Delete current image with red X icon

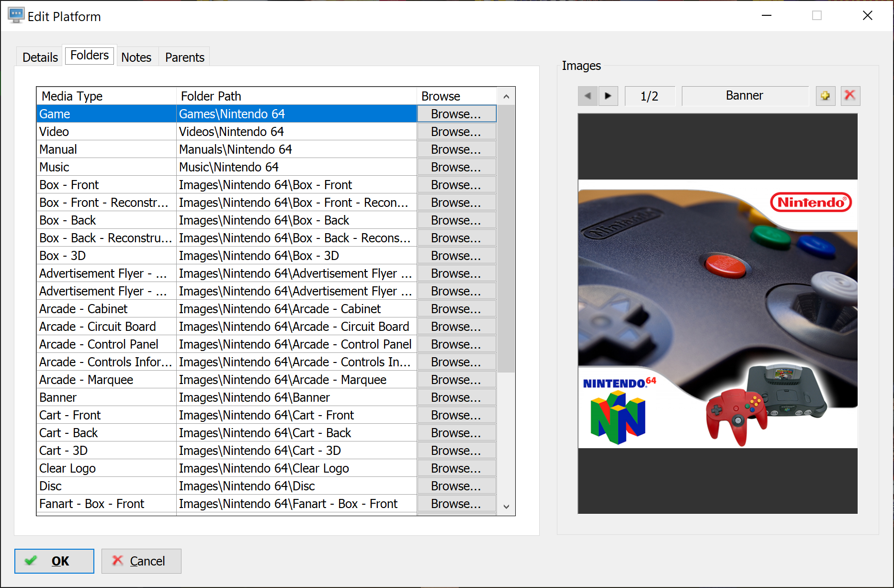click(x=850, y=96)
